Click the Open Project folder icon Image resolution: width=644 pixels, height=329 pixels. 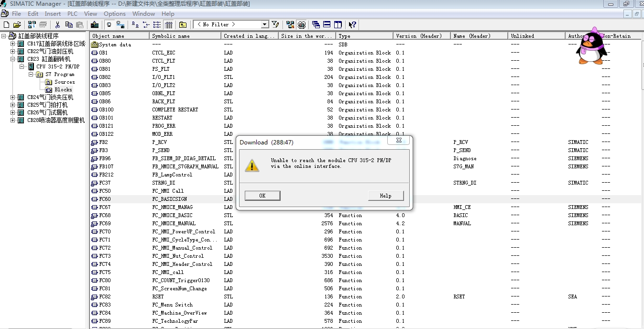click(x=17, y=24)
